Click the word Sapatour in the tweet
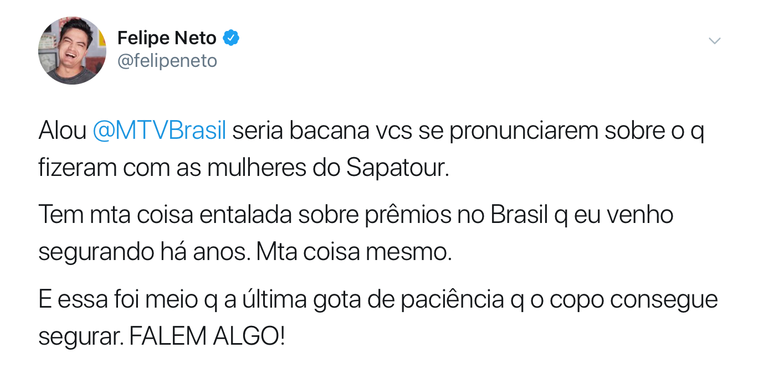This screenshot has width=768, height=368. (x=397, y=169)
